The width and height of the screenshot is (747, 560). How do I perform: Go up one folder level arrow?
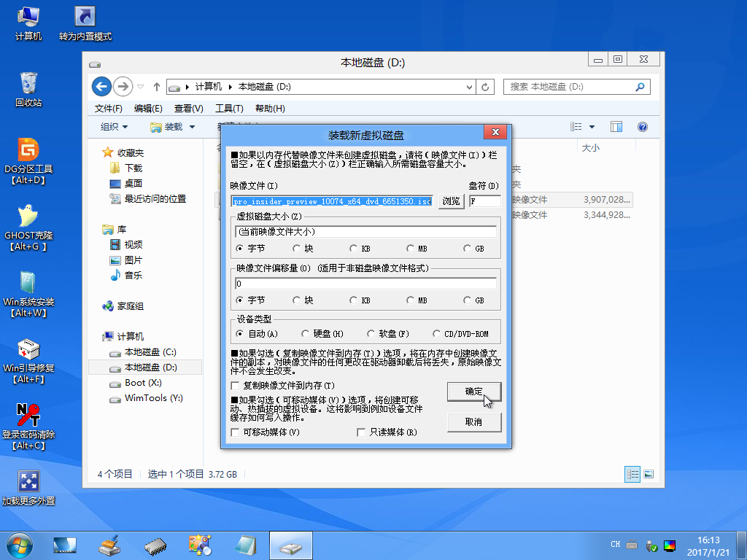point(156,87)
